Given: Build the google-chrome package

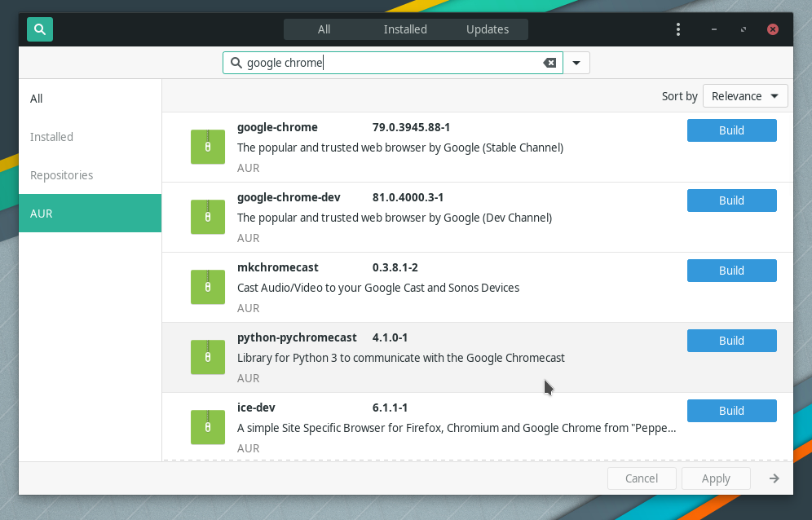Looking at the screenshot, I should click(x=732, y=130).
